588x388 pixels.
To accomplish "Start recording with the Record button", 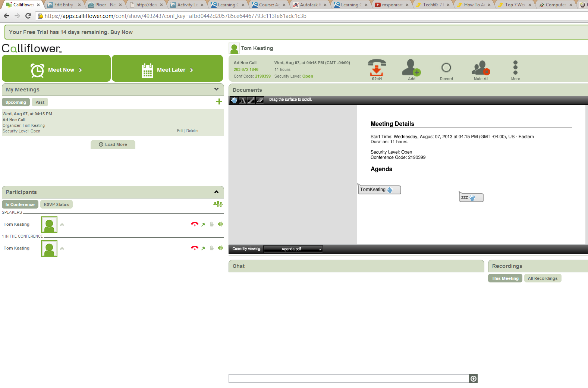I will [x=446, y=68].
